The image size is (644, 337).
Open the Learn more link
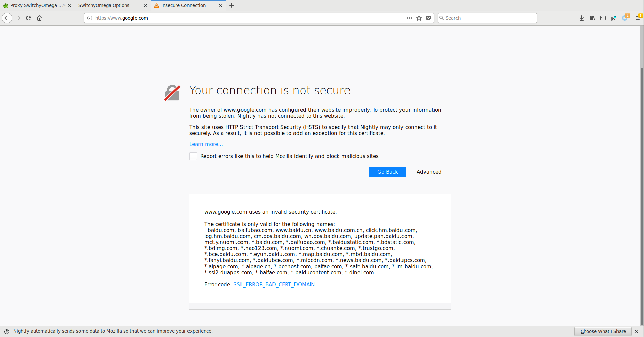point(206,144)
